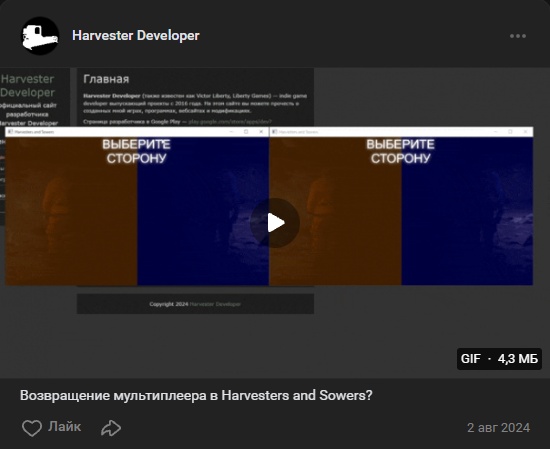
Task: Maximize the left Harvesters and Sowers window
Action: [246, 132]
